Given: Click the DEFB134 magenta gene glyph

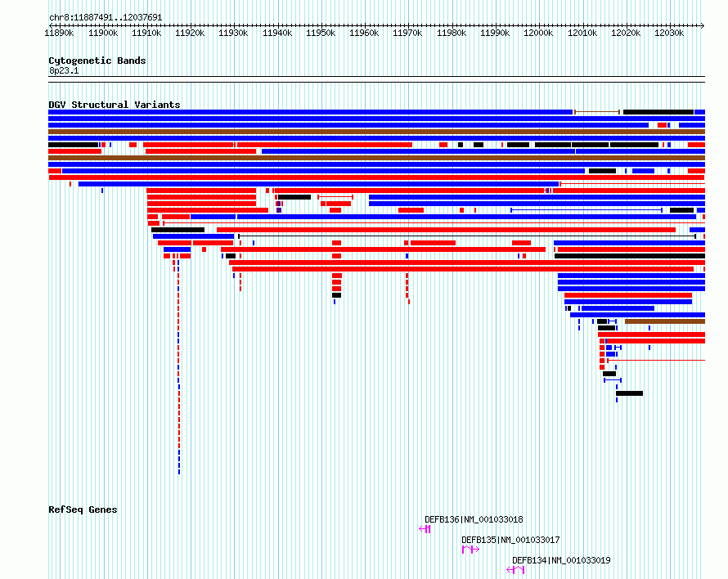Looking at the screenshot, I should click(x=515, y=570).
